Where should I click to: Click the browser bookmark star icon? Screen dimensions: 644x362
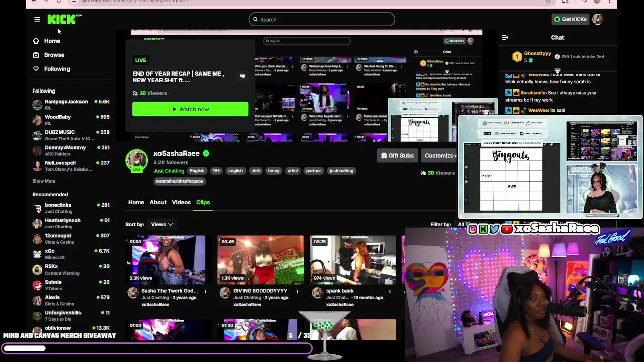click(x=548, y=2)
